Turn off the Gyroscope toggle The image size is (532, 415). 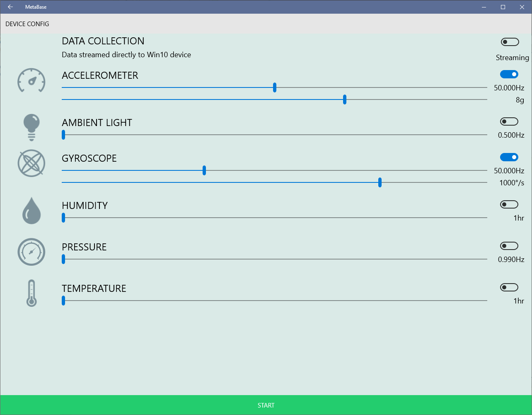(509, 157)
